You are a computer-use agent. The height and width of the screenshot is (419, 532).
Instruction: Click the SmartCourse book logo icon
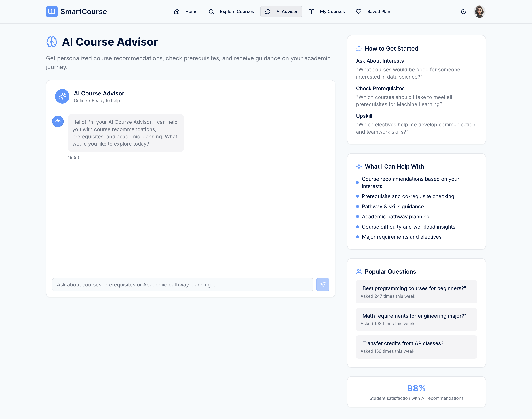(x=52, y=12)
